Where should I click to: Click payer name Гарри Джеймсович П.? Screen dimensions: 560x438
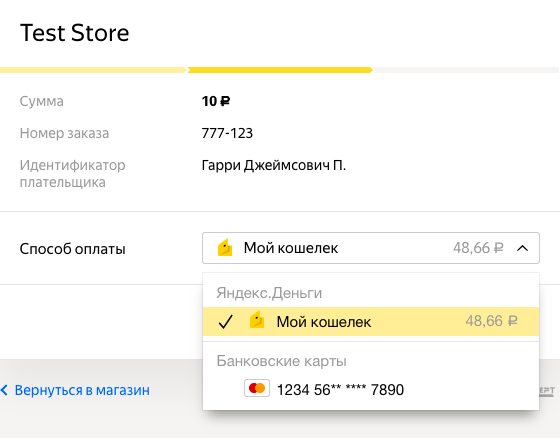click(x=274, y=165)
